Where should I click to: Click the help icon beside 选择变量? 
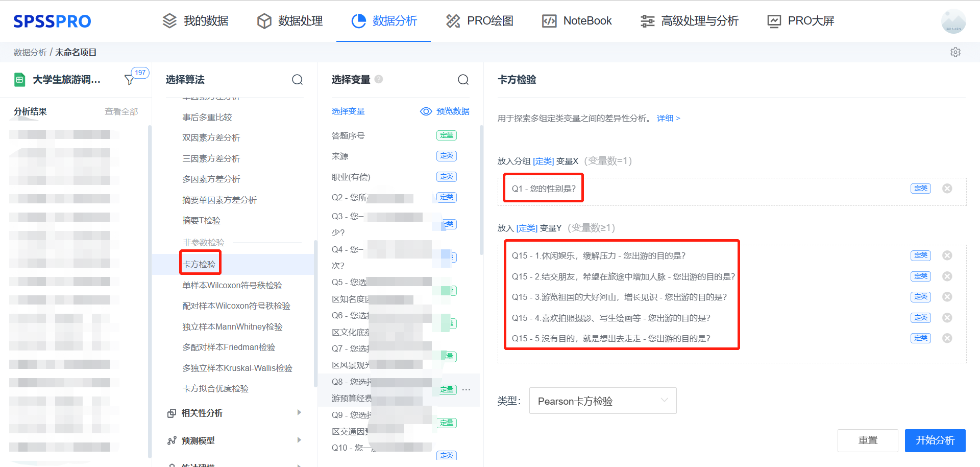(x=379, y=79)
